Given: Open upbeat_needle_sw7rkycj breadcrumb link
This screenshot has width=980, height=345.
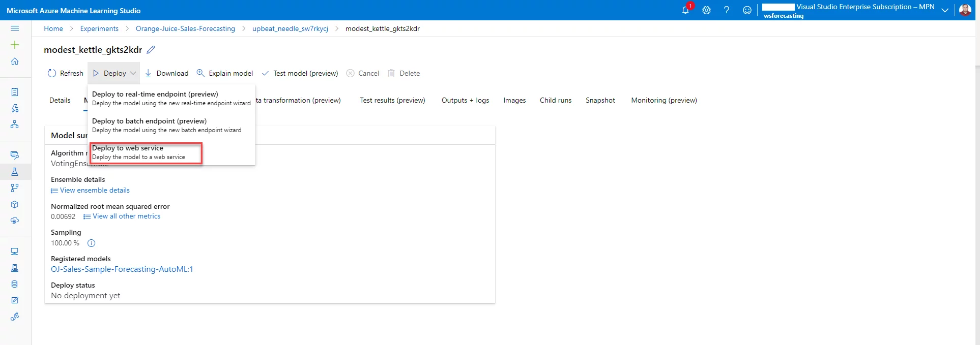Looking at the screenshot, I should coord(290,28).
